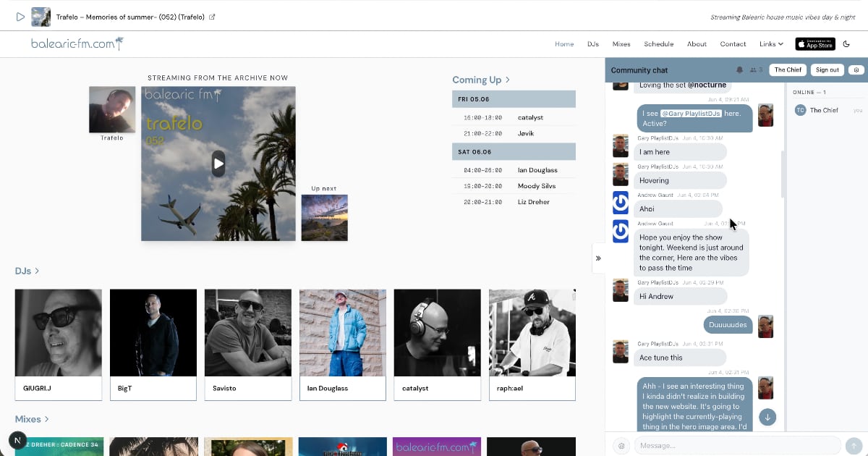The height and width of the screenshot is (456, 868).
Task: Open the external link icon beside track title
Action: (x=212, y=17)
